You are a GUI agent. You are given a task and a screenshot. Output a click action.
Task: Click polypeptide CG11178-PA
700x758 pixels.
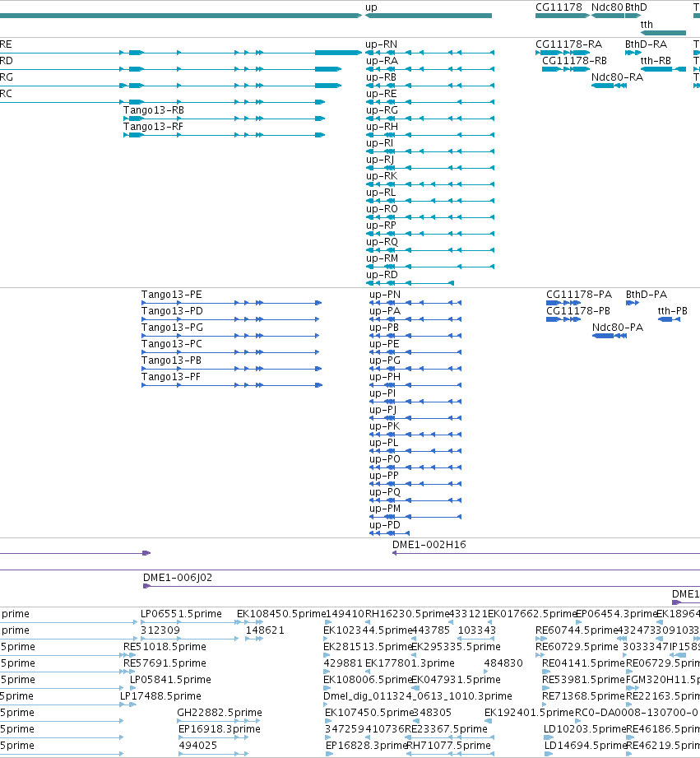pos(579,295)
